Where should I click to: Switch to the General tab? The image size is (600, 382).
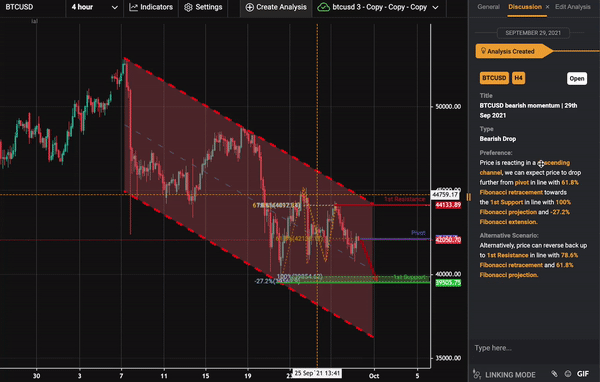[488, 7]
